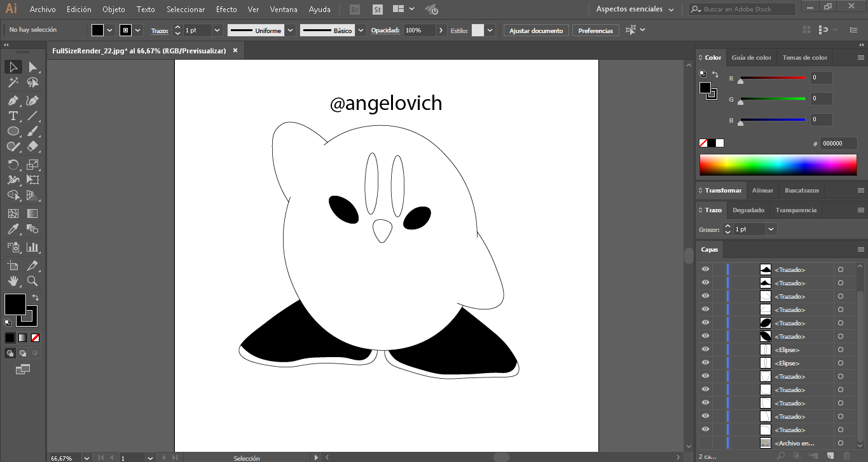Set toolbox paint mode to solid Color

tap(10, 337)
